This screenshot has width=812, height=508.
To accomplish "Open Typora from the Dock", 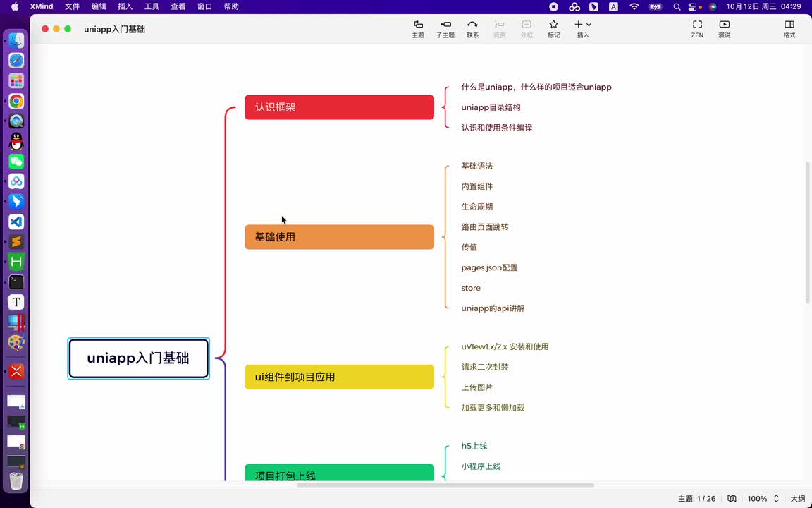I will tap(17, 302).
